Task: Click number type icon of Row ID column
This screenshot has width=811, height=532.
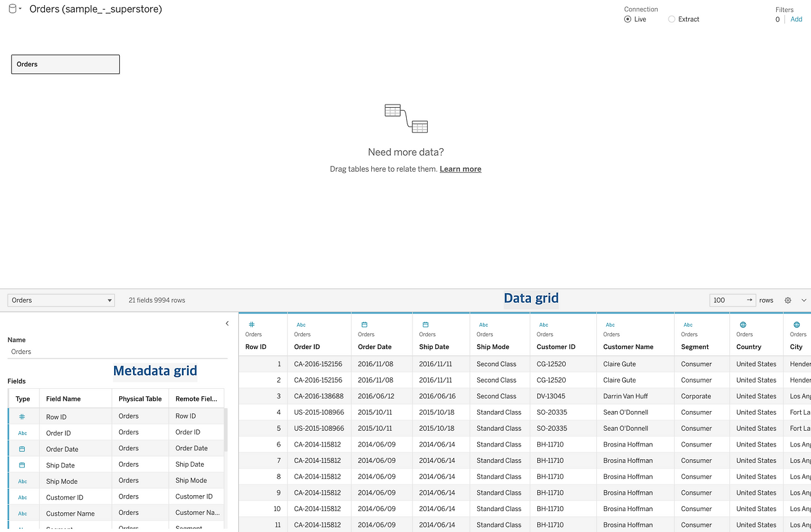Action: [252, 324]
